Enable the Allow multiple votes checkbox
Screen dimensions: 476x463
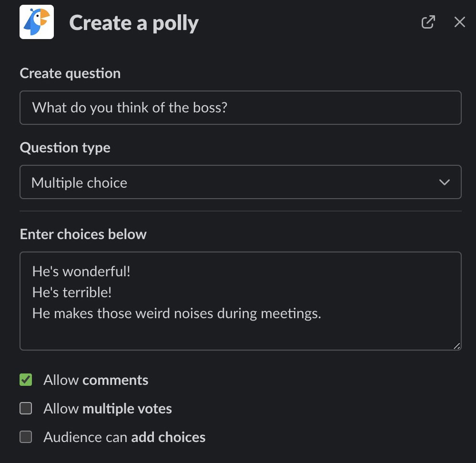pyautogui.click(x=26, y=408)
